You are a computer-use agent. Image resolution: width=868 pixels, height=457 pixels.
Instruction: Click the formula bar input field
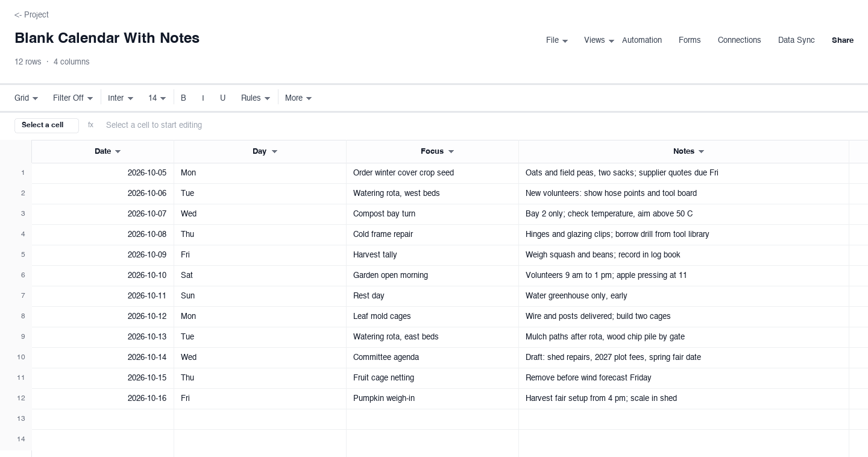480,125
